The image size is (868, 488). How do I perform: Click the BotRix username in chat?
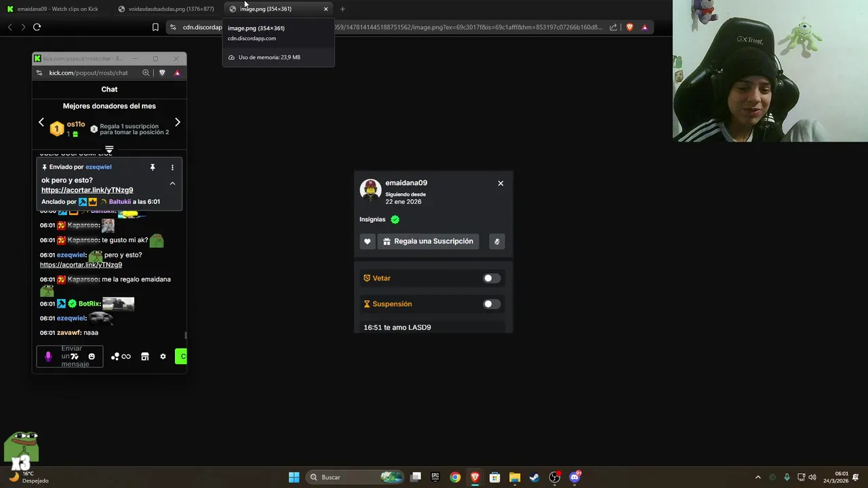point(89,304)
